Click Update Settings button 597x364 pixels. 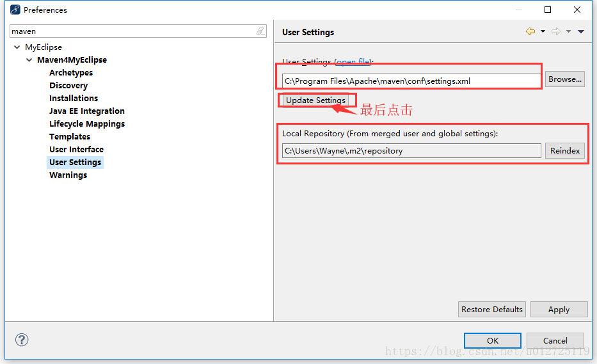[315, 100]
